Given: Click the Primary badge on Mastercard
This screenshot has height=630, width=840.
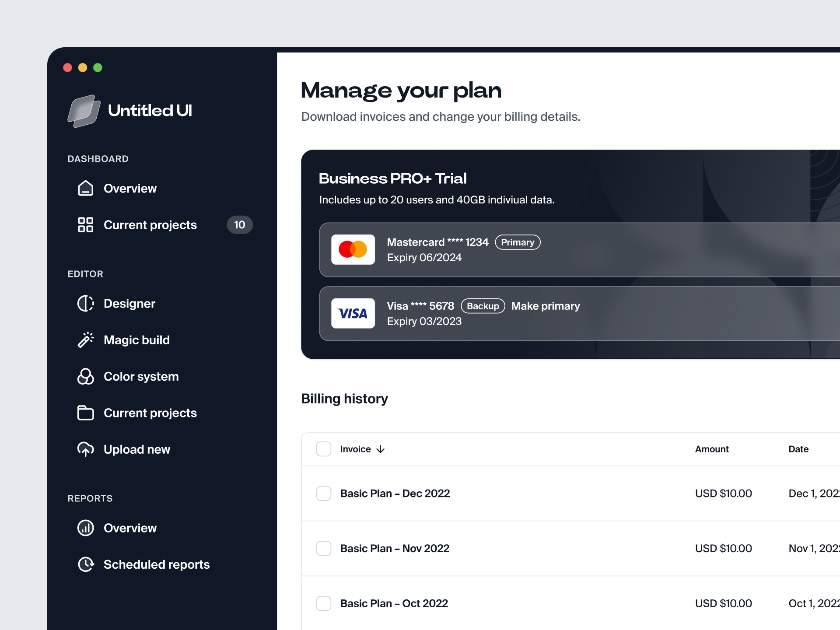Looking at the screenshot, I should pyautogui.click(x=518, y=242).
